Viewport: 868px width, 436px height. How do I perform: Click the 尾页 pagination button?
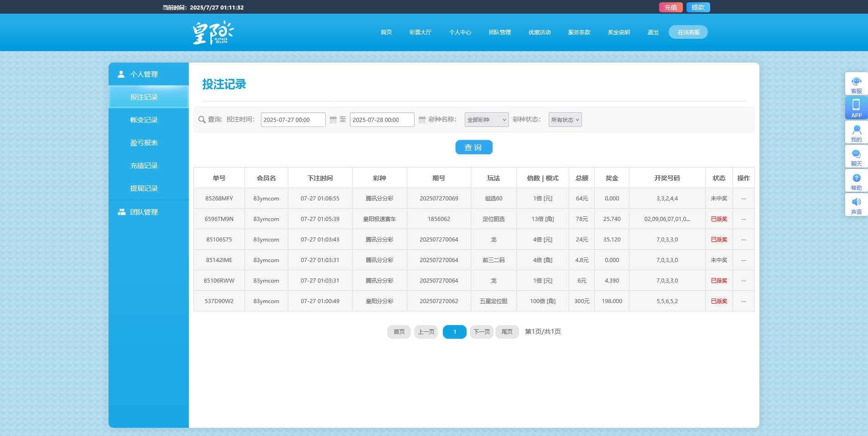click(507, 332)
